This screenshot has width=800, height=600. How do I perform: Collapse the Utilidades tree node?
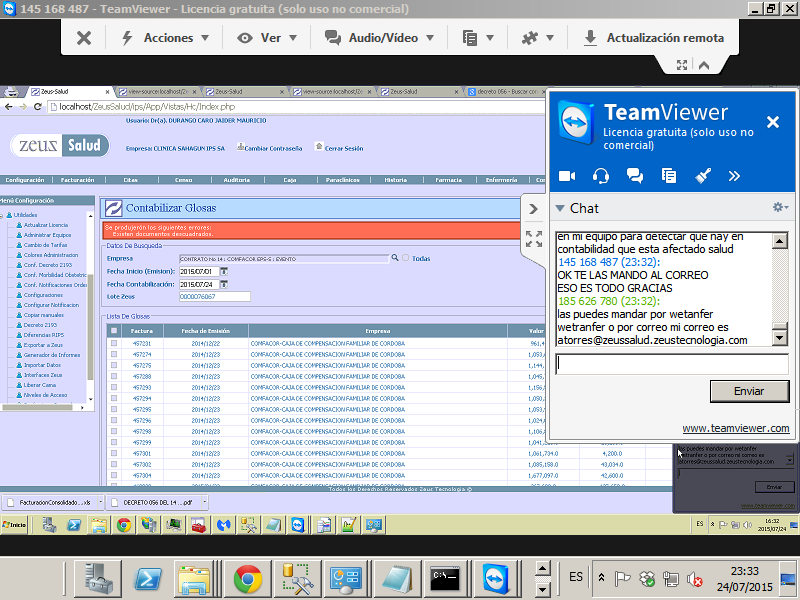(x=2, y=215)
